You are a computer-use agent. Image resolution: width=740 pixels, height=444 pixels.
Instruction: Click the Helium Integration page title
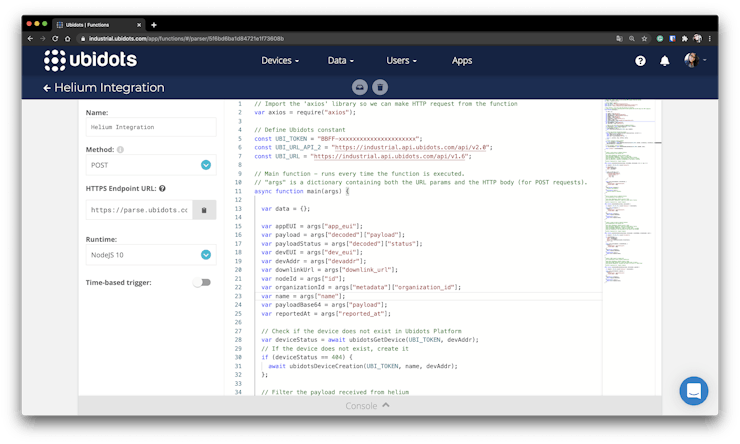tap(109, 88)
